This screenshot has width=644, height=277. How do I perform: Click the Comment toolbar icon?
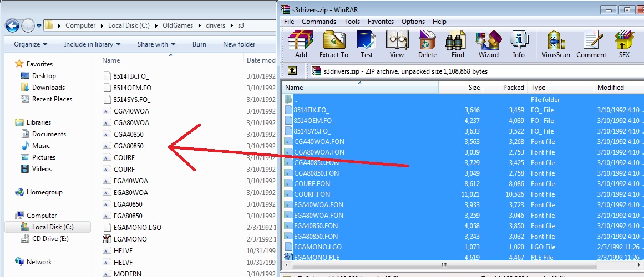pos(591,44)
